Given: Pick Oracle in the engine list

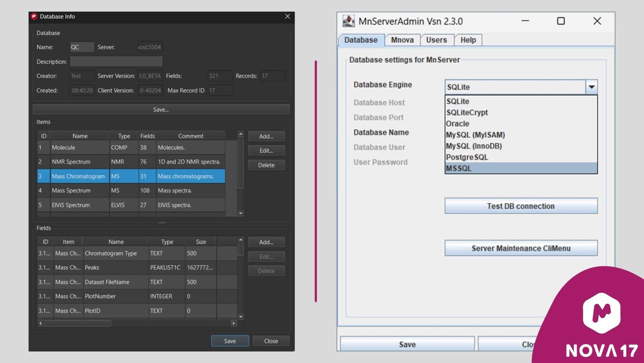Looking at the screenshot, I should [x=458, y=124].
